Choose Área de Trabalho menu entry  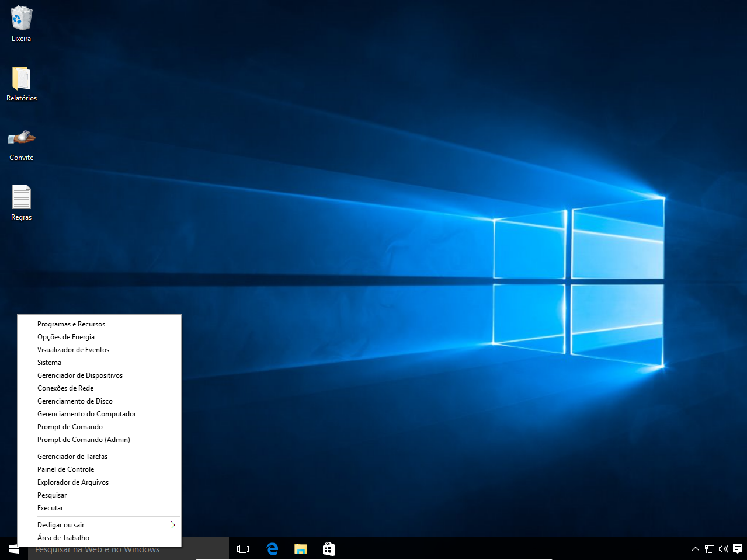coord(99,538)
